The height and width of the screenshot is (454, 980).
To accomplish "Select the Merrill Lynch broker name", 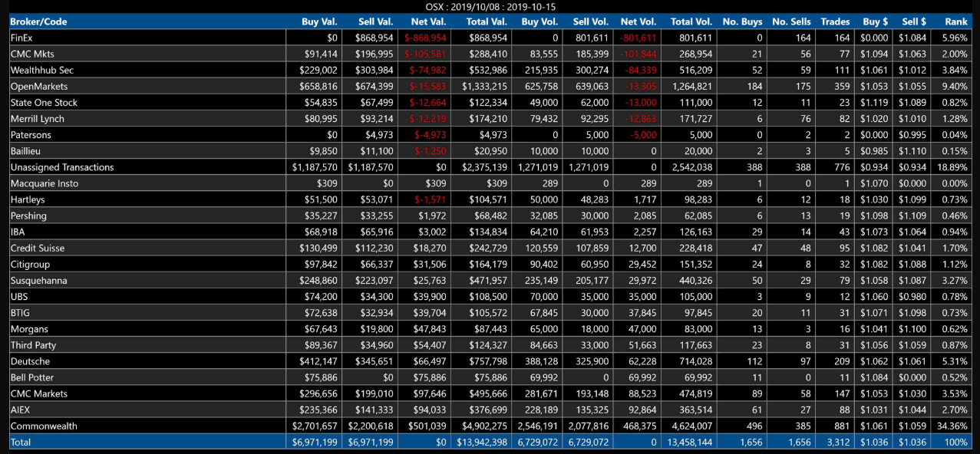I will pyautogui.click(x=38, y=119).
